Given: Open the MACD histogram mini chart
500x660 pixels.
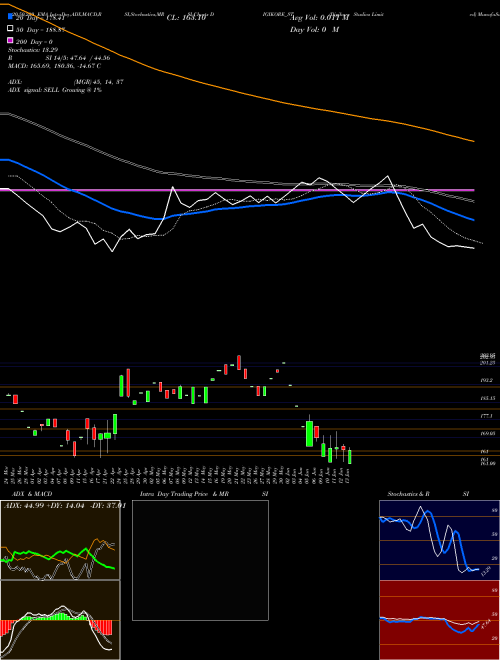Looking at the screenshot, I should 60,620.
